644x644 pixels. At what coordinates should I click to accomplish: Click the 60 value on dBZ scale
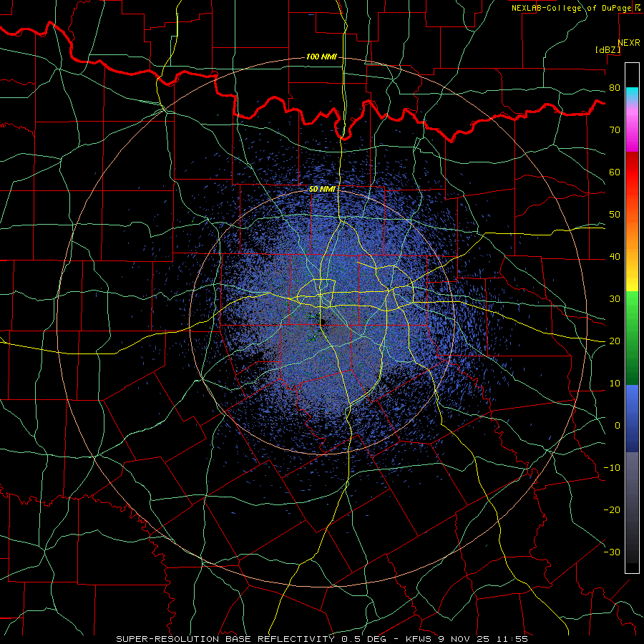tap(615, 172)
